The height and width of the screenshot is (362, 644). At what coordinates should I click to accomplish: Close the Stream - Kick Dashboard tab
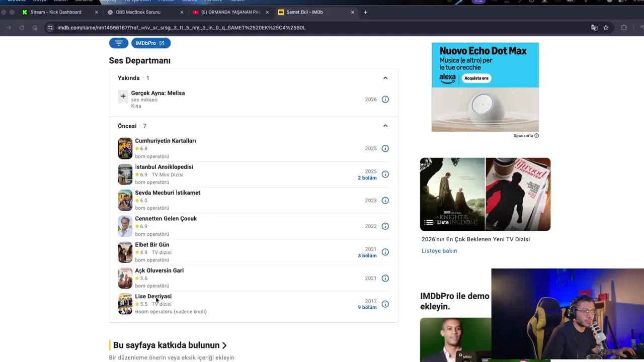coord(97,12)
